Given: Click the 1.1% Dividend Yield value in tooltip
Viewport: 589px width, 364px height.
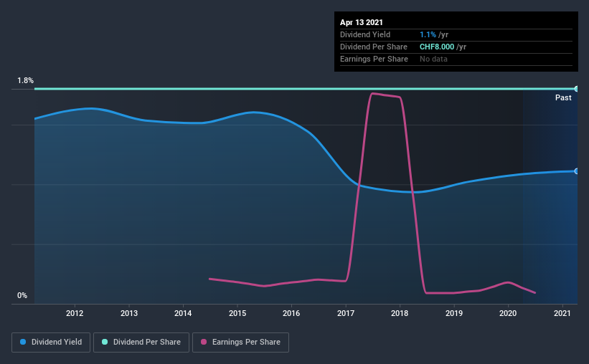Looking at the screenshot, I should click(428, 34).
